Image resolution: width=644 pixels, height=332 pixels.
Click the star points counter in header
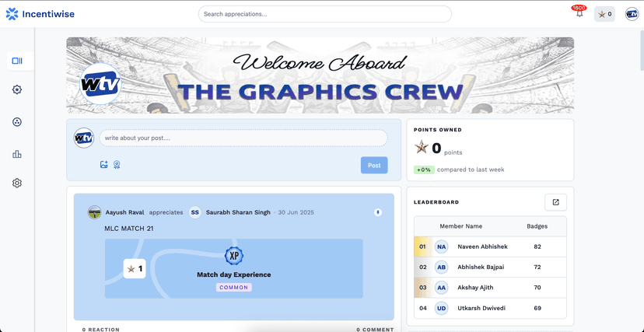(604, 14)
